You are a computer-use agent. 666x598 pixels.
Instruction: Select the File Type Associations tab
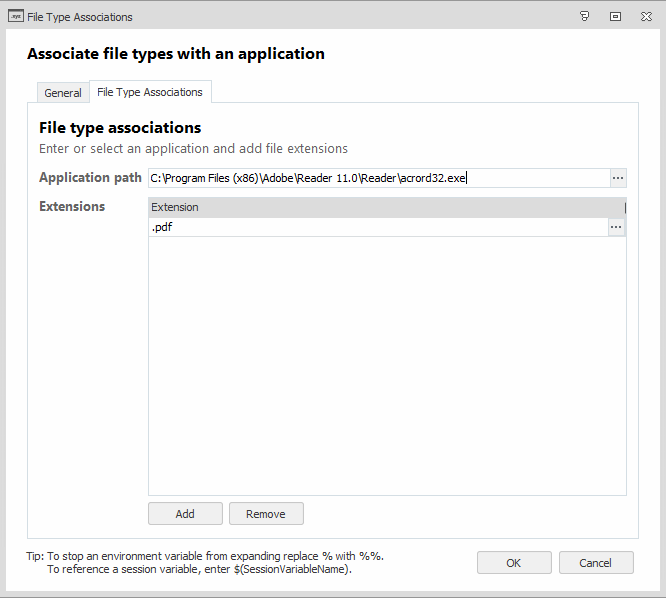coord(150,92)
